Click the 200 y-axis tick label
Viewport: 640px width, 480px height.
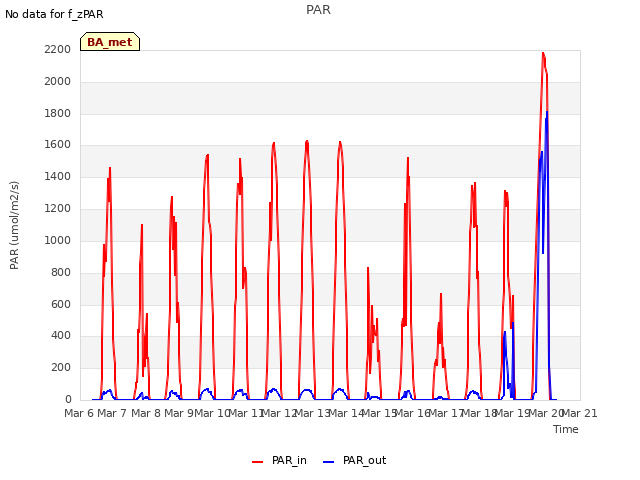(x=61, y=367)
